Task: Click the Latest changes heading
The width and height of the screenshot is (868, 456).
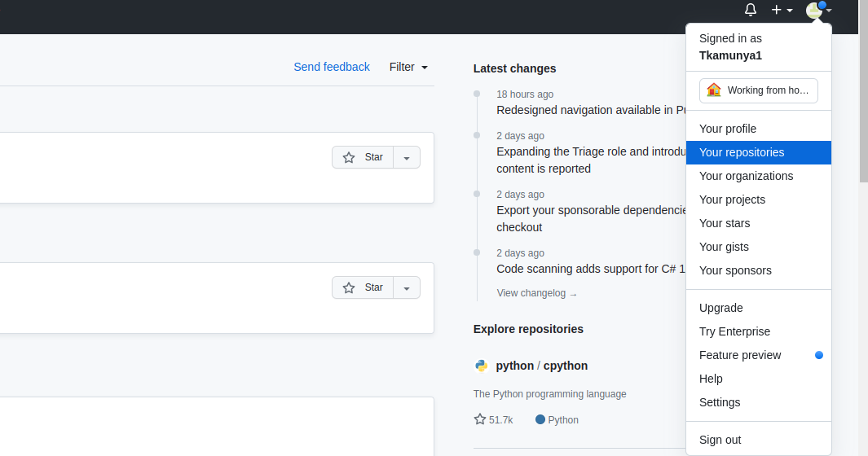Action: coord(514,68)
